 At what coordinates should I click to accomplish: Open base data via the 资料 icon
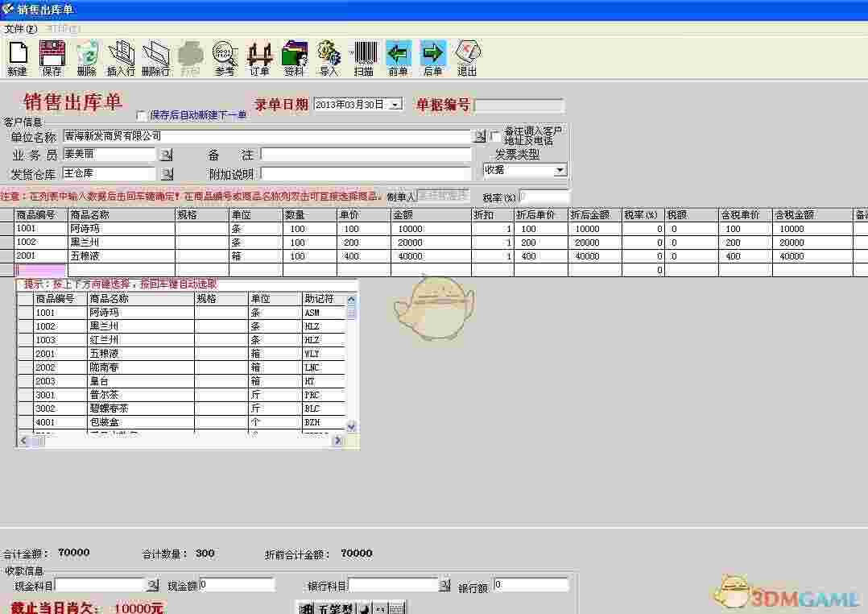(293, 56)
